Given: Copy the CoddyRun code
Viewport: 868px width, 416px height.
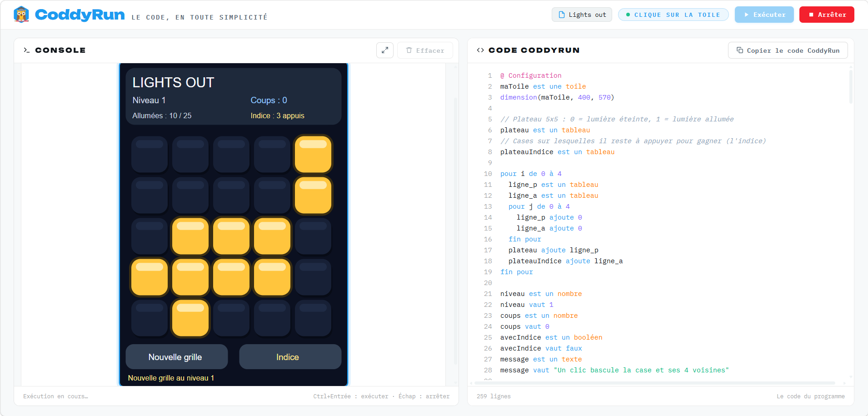Looking at the screenshot, I should (788, 50).
